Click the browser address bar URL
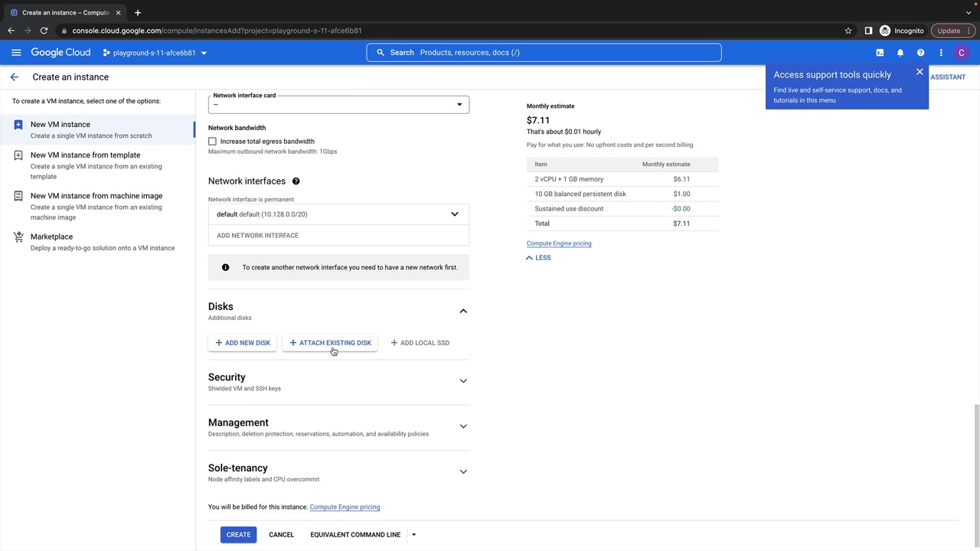980x551 pixels. [x=217, y=31]
